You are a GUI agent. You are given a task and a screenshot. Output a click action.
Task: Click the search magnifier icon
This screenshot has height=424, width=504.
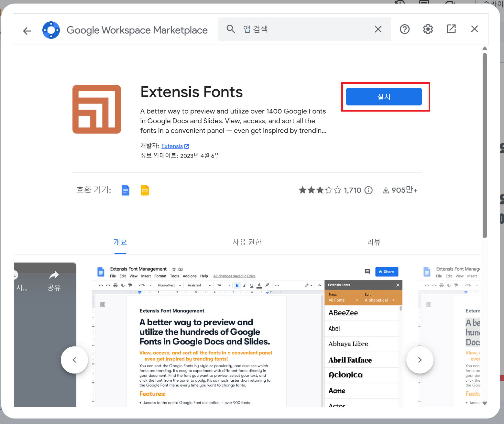(x=231, y=29)
